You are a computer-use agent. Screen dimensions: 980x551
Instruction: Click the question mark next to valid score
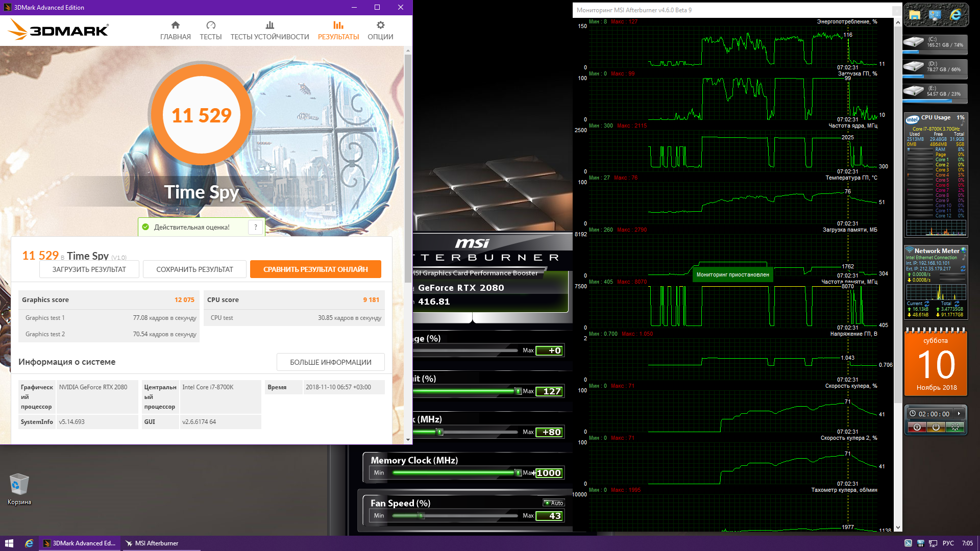point(256,227)
